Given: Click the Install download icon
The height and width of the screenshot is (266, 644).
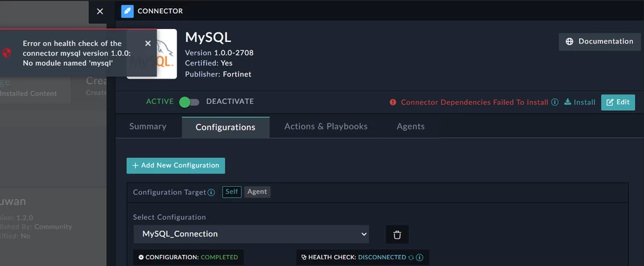Looking at the screenshot, I should [567, 102].
